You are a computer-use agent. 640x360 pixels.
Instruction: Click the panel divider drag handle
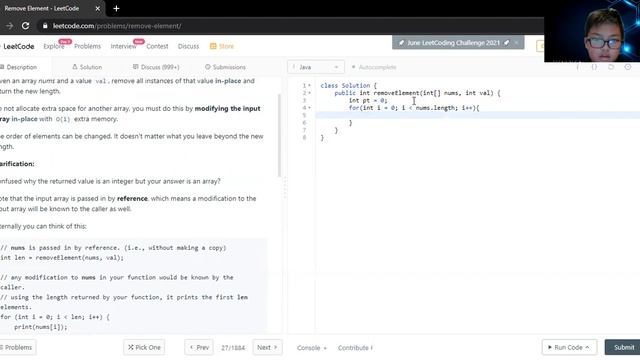285,188
